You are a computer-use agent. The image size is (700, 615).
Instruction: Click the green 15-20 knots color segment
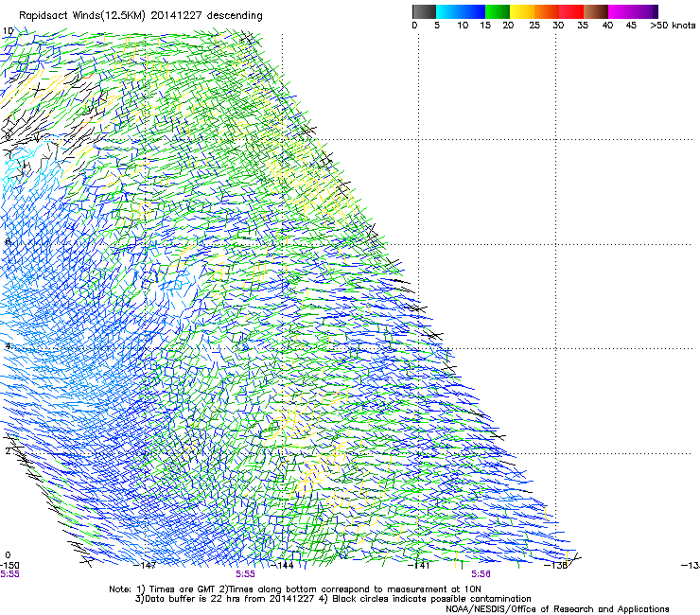(498, 11)
